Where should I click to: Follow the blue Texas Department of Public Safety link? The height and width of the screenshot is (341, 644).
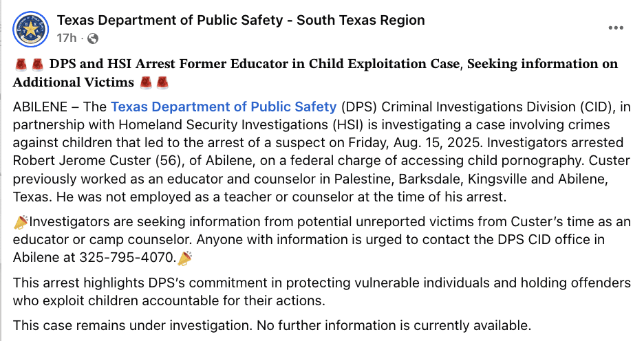point(224,107)
